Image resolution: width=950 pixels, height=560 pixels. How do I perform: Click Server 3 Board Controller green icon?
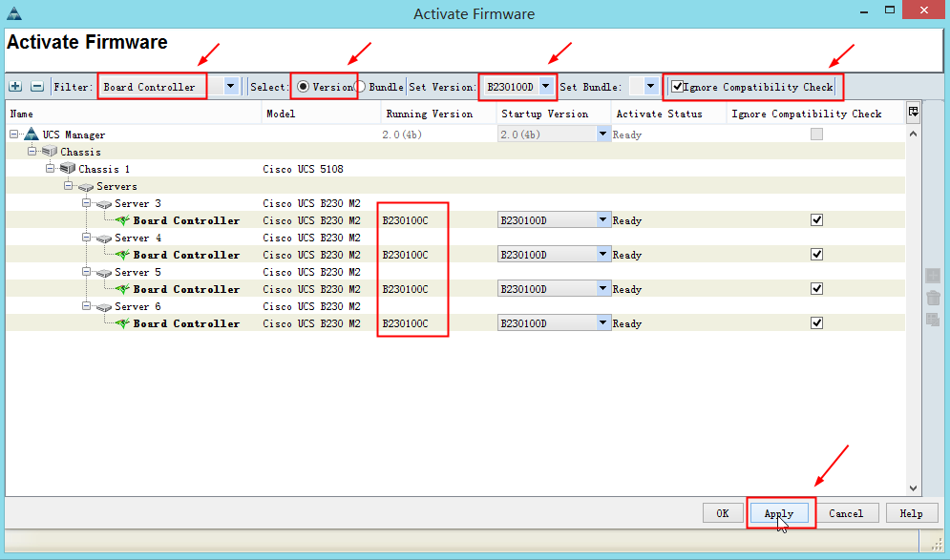pos(122,220)
